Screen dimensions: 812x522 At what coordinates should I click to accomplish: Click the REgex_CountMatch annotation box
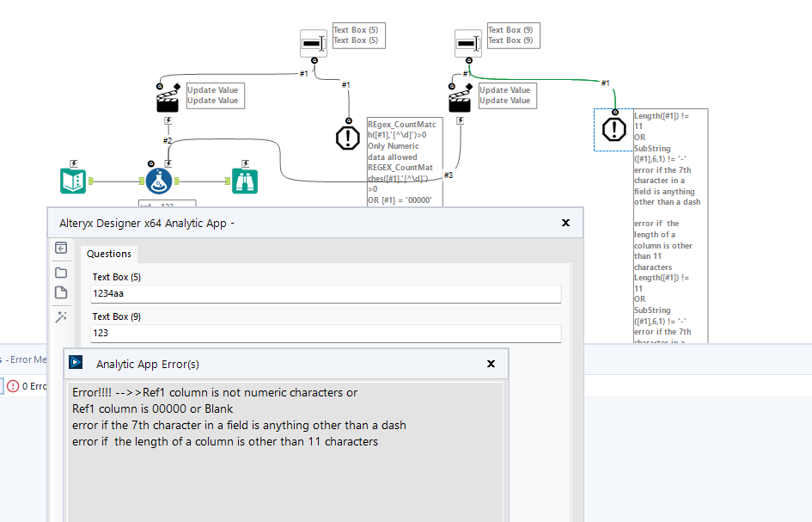pyautogui.click(x=405, y=162)
